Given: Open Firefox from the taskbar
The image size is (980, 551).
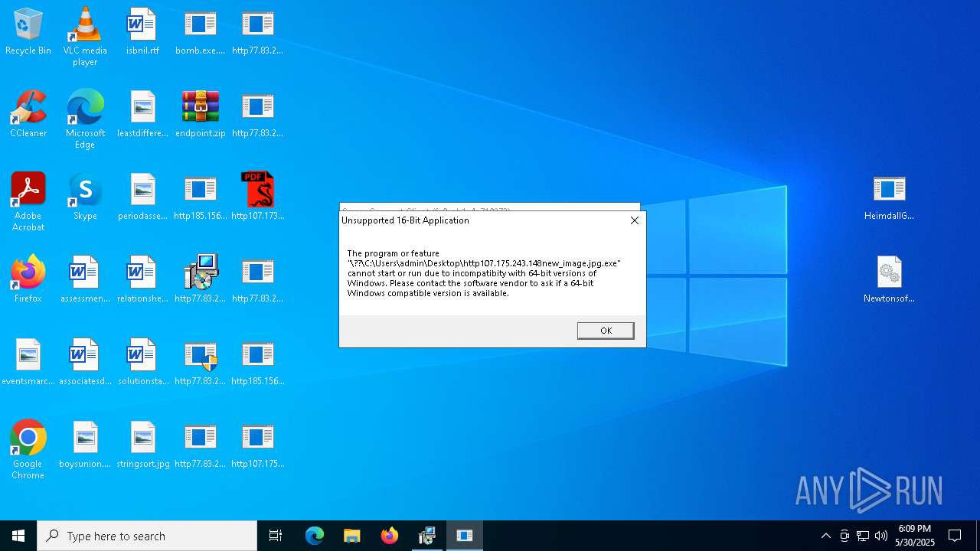Looking at the screenshot, I should pyautogui.click(x=390, y=536).
